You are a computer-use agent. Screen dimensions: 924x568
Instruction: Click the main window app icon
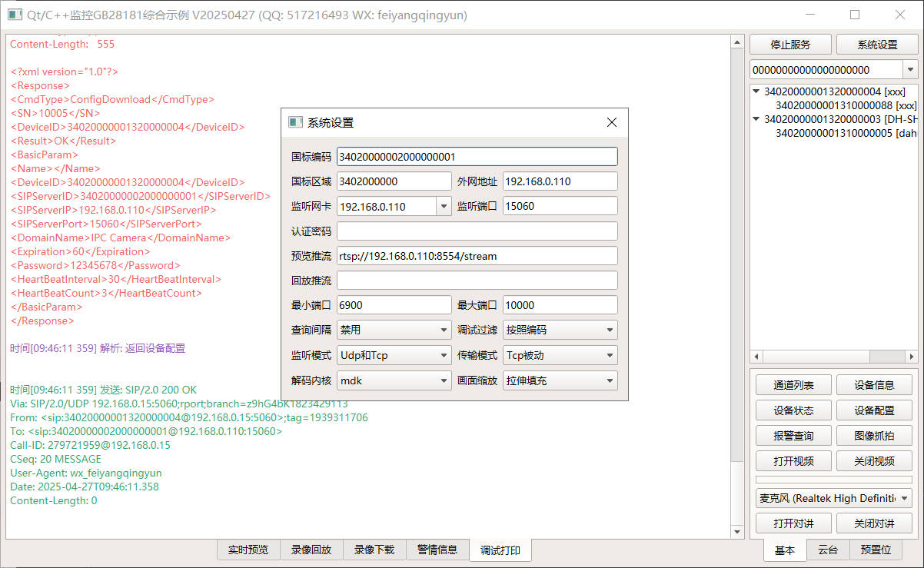click(x=15, y=15)
